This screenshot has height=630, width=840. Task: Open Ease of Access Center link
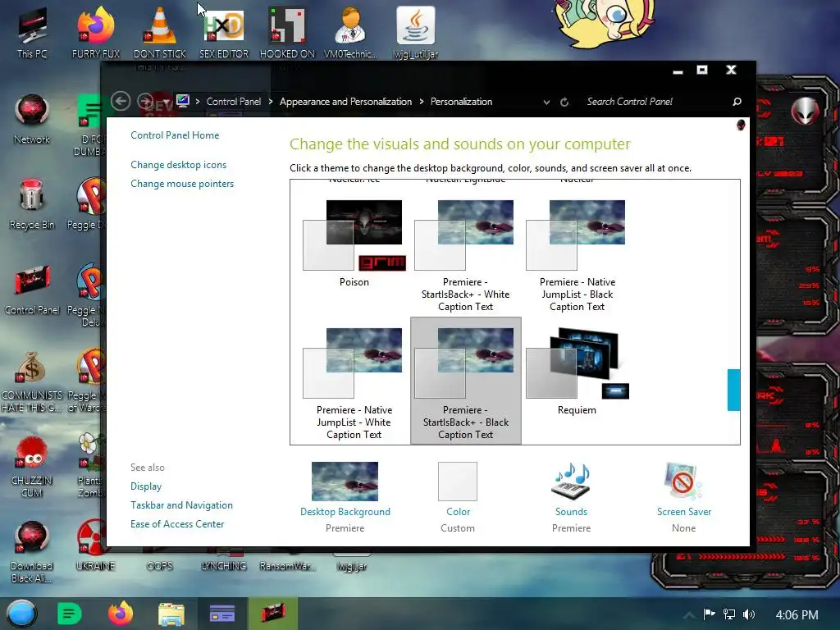(x=177, y=523)
